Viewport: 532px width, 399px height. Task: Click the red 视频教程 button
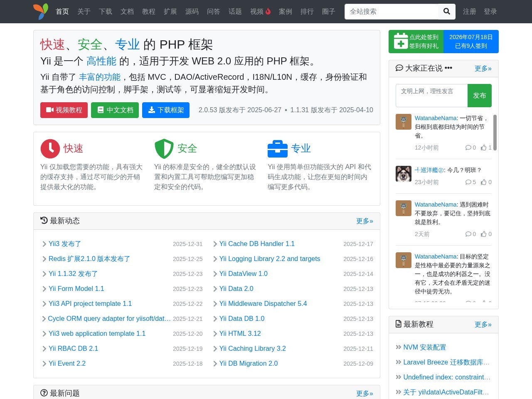click(64, 110)
